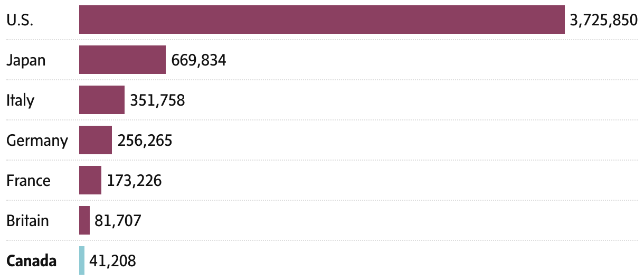This screenshot has width=644, height=280.
Task: Select the Germany country label
Action: (37, 141)
